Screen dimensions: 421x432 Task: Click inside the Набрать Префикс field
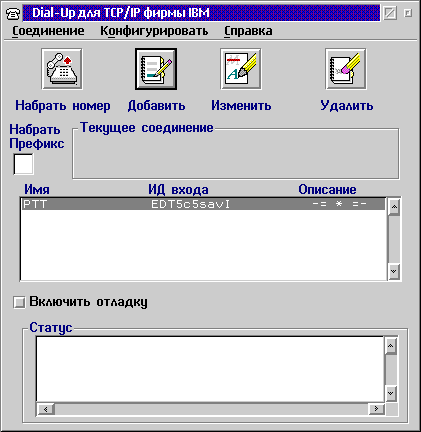[x=23, y=164]
